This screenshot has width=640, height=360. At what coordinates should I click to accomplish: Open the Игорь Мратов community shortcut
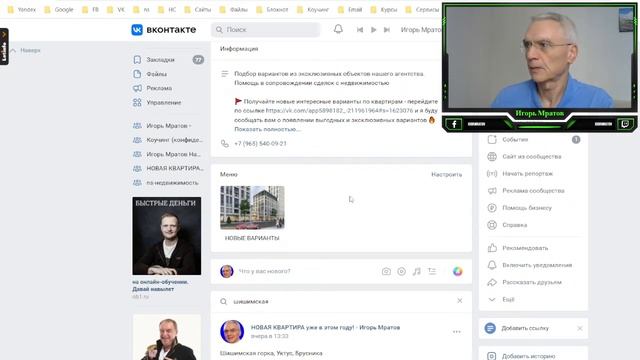pyautogui.click(x=168, y=126)
